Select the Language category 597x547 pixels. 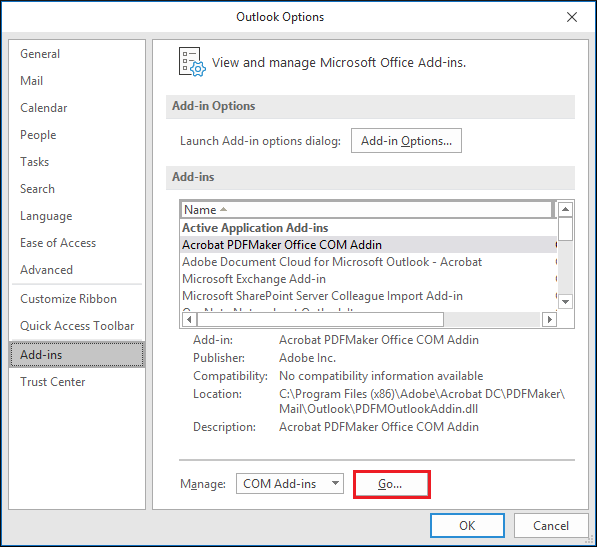[x=77, y=216]
